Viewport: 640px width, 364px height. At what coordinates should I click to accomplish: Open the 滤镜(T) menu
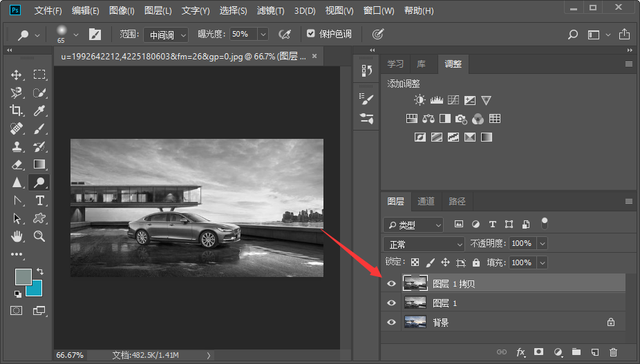pos(271,10)
